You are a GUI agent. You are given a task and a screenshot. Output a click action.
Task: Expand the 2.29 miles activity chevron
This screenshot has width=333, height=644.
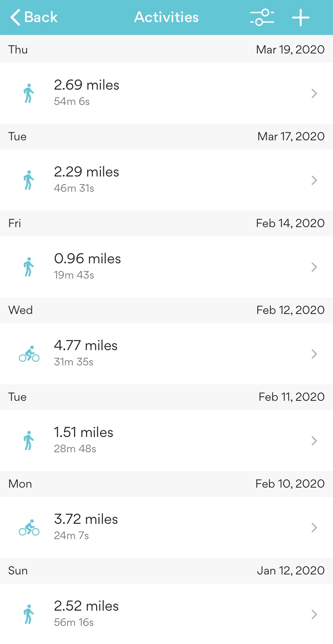tap(314, 180)
